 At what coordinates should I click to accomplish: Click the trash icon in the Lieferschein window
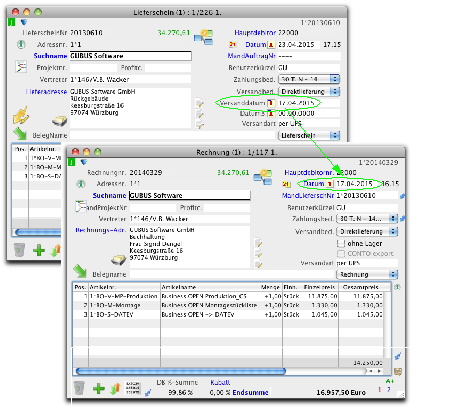point(19,250)
